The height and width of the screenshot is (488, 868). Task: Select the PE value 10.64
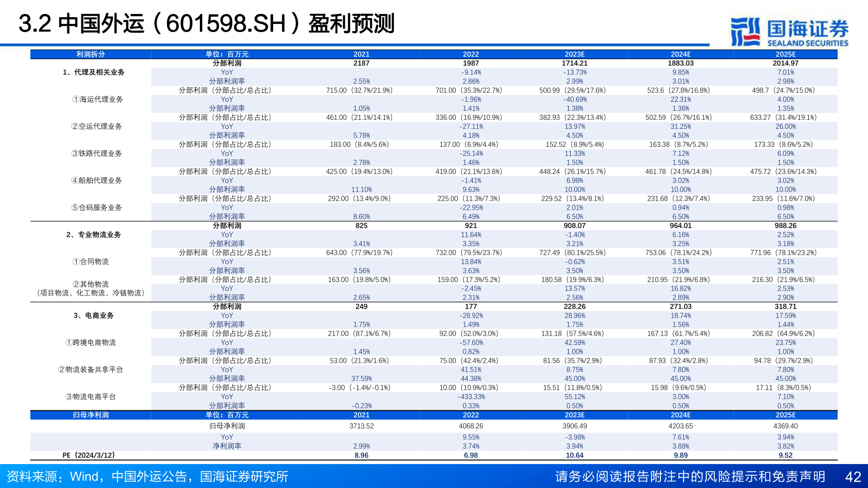click(575, 455)
